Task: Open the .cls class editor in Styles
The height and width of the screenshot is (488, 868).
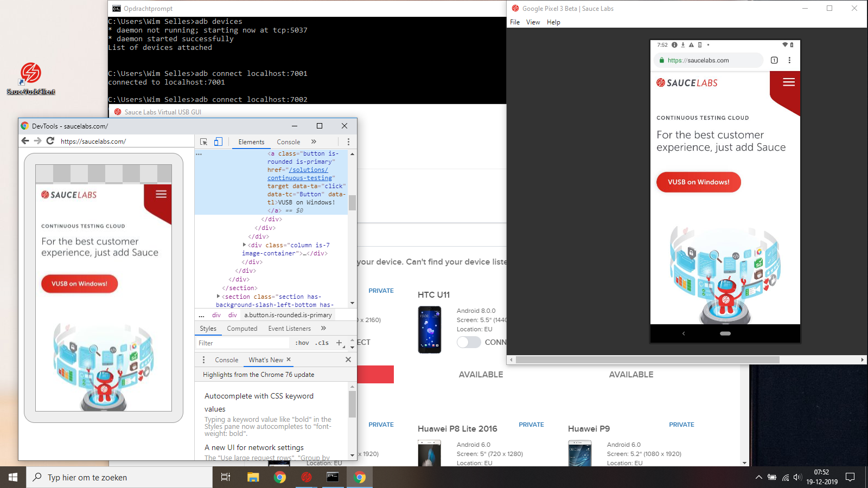Action: 321,343
